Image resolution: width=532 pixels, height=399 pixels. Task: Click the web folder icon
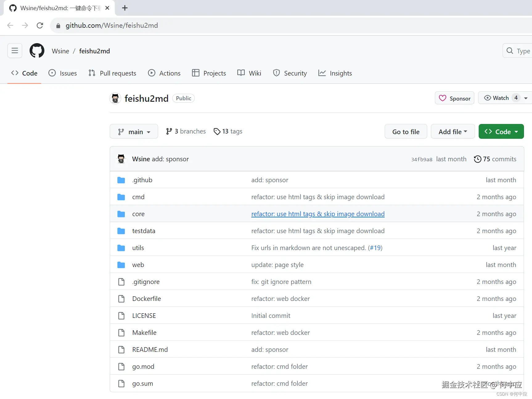click(x=121, y=265)
